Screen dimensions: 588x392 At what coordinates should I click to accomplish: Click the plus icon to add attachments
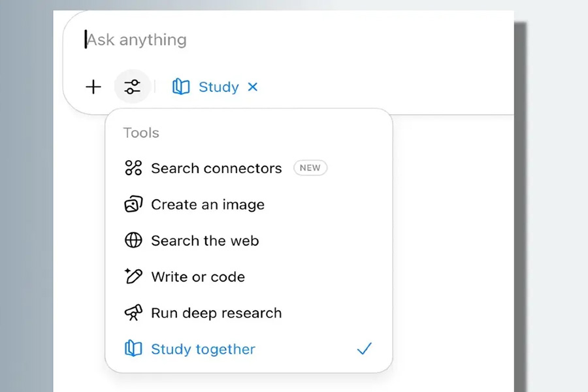93,87
